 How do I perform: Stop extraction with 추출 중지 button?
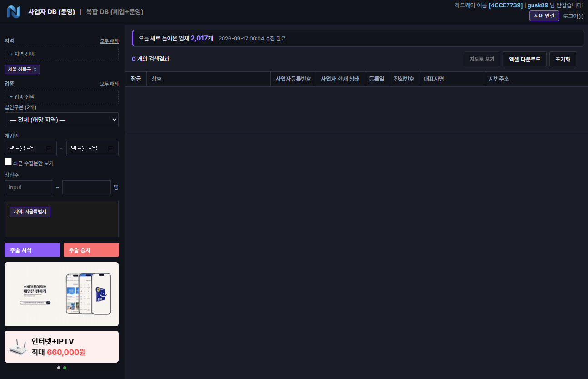click(x=91, y=250)
